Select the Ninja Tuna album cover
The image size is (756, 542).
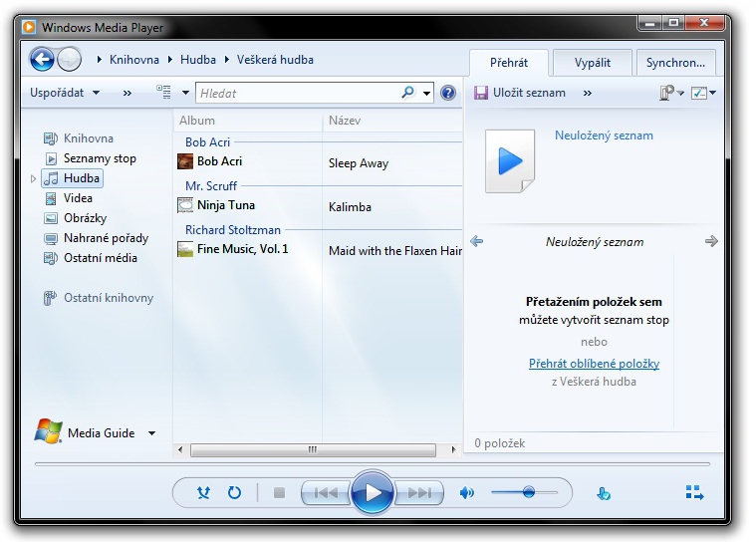[x=185, y=205]
